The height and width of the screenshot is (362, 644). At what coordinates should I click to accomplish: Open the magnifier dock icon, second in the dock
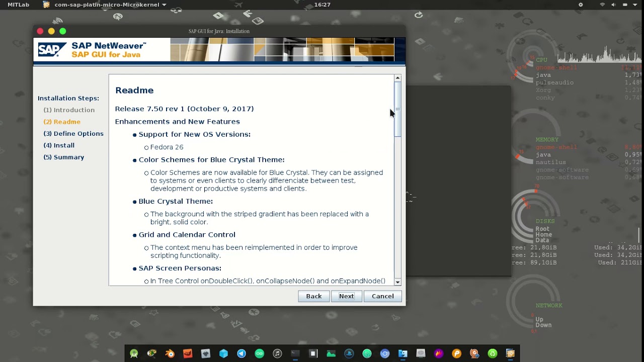(151, 353)
